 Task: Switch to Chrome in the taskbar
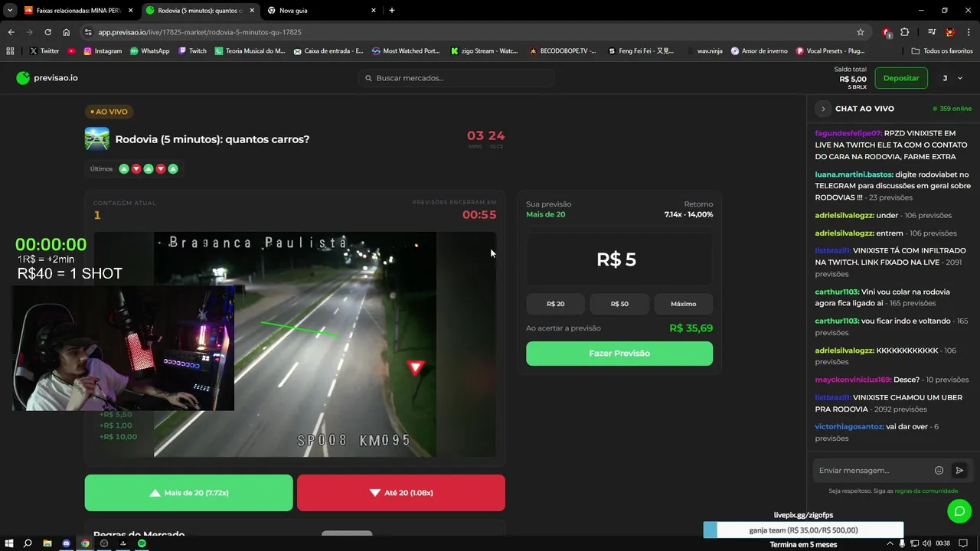[85, 543]
